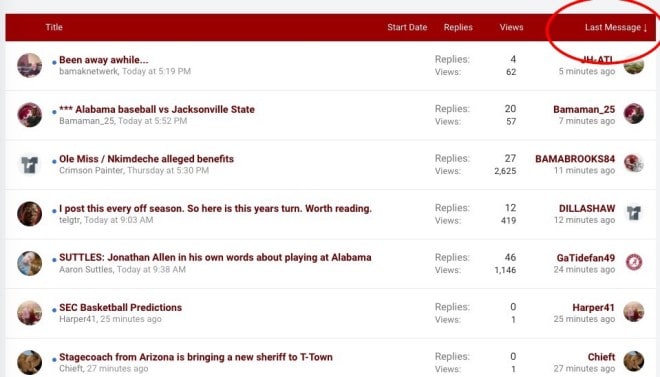
Task: Open 'SEC Basketball Predictions' thread
Action: [x=120, y=308]
